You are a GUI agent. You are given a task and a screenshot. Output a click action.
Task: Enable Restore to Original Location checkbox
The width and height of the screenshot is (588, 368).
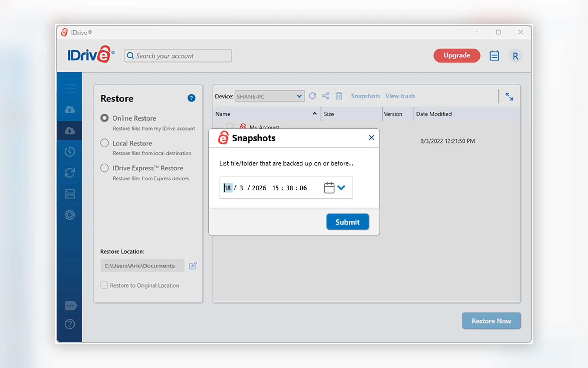coord(104,285)
